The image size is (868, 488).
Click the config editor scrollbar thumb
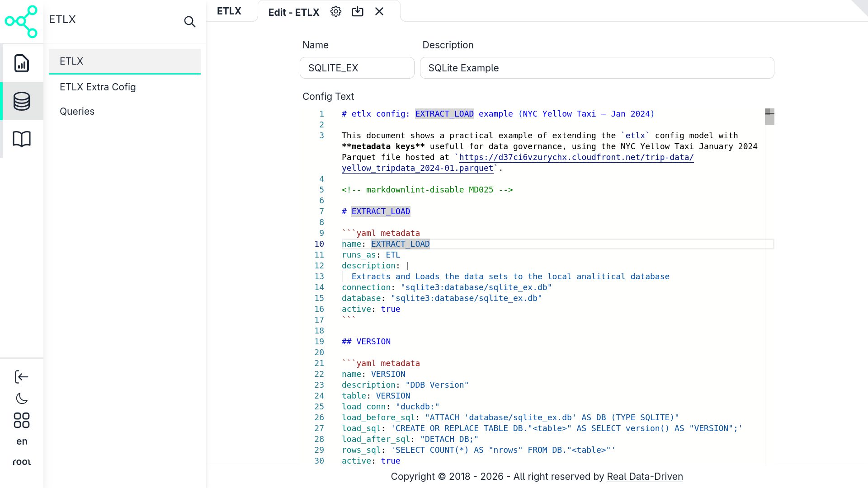769,117
